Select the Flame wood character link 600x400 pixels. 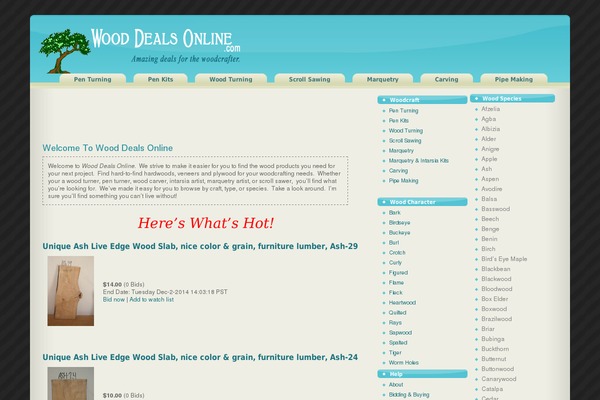click(x=396, y=282)
